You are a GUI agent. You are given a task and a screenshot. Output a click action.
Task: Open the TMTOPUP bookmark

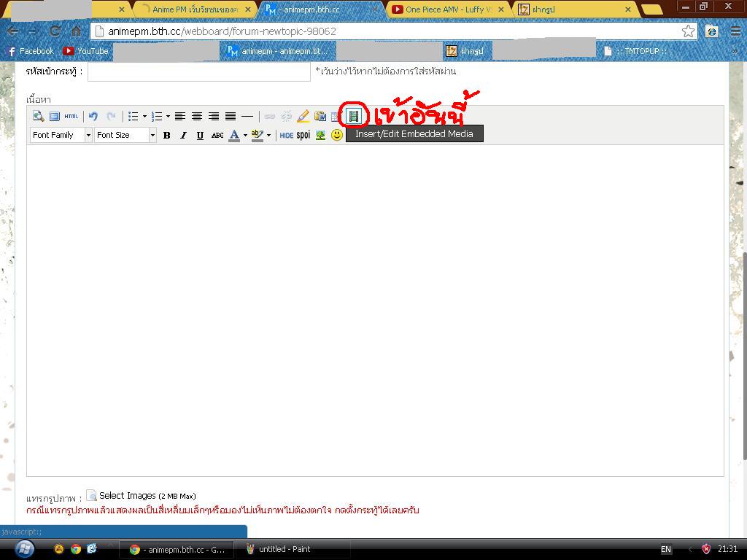(x=635, y=51)
